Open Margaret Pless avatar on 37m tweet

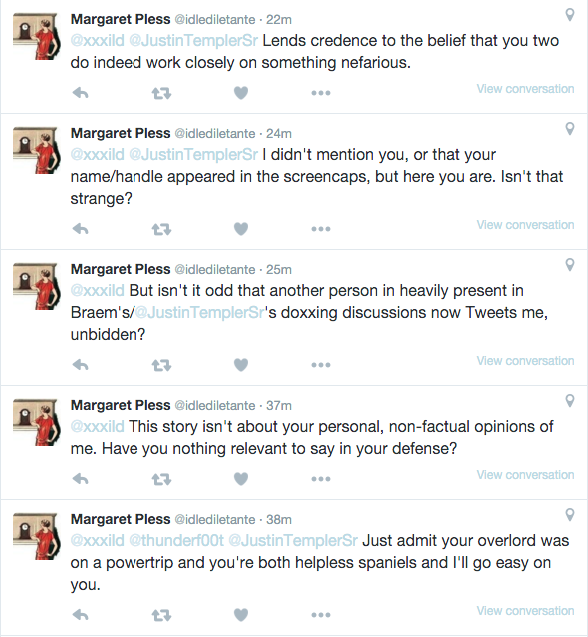click(37, 422)
